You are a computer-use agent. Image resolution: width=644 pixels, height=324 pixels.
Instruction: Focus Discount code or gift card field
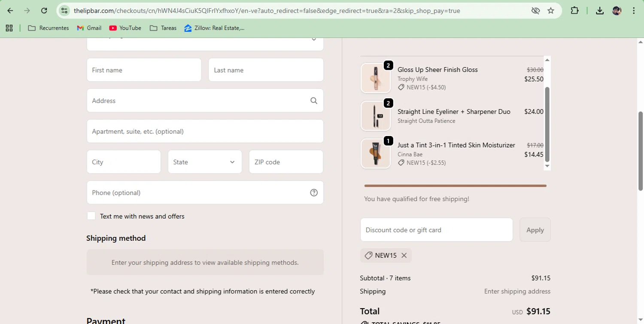437,230
